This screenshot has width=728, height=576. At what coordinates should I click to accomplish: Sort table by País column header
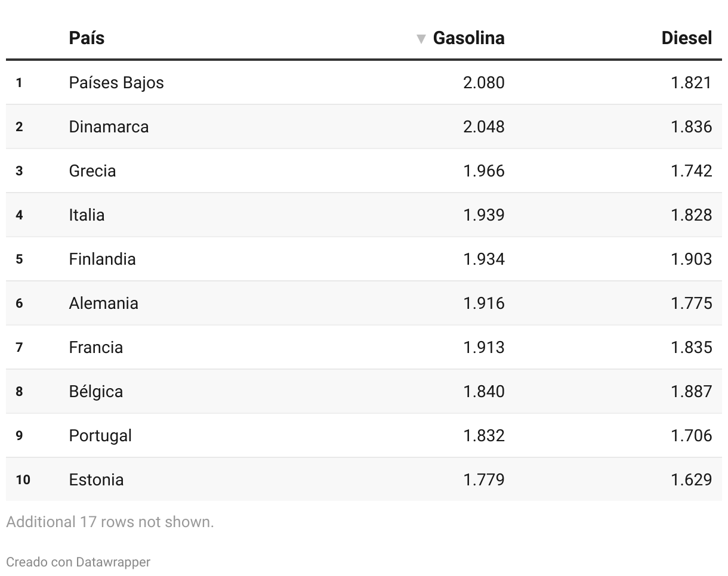pyautogui.click(x=87, y=38)
